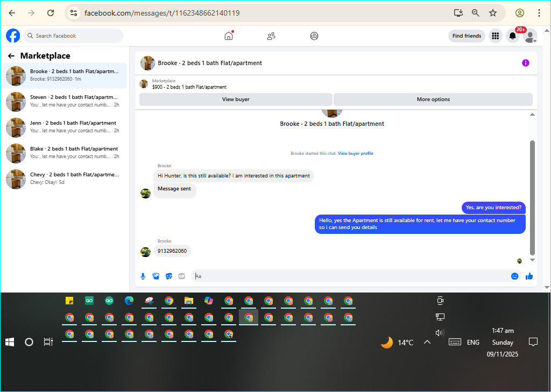Click the chat scrollbar thumb

pos(532,198)
